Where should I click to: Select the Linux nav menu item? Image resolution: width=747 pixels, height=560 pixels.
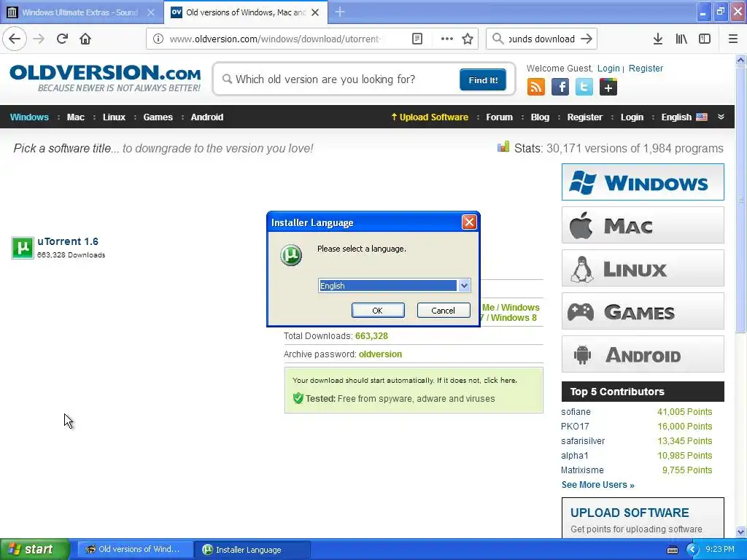[114, 117]
